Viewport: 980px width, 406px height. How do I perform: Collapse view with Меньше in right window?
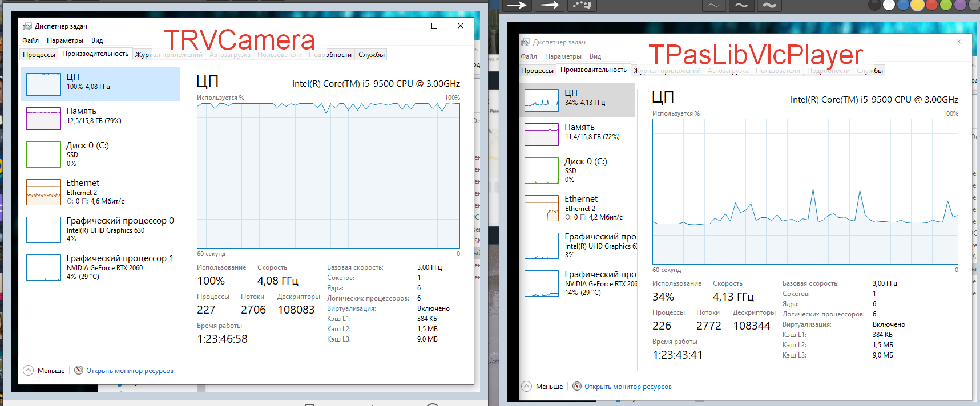542,387
